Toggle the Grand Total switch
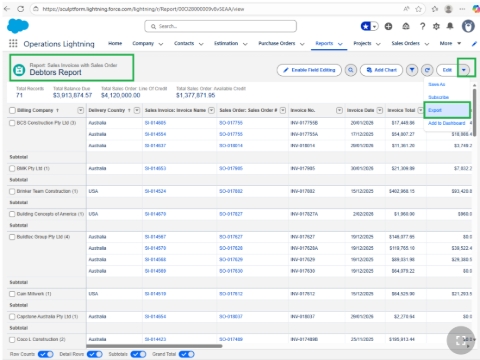480x360 pixels. click(x=187, y=354)
